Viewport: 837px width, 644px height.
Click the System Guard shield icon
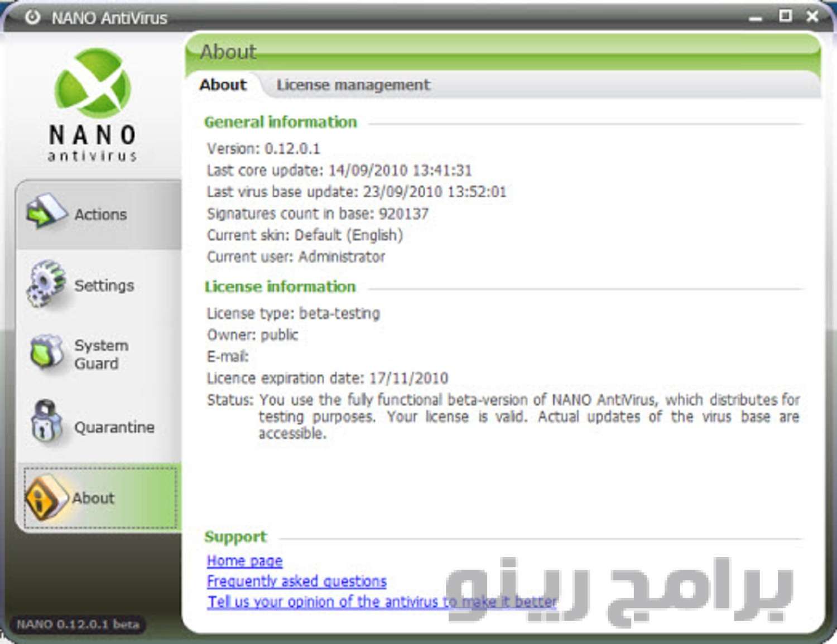[x=47, y=352]
